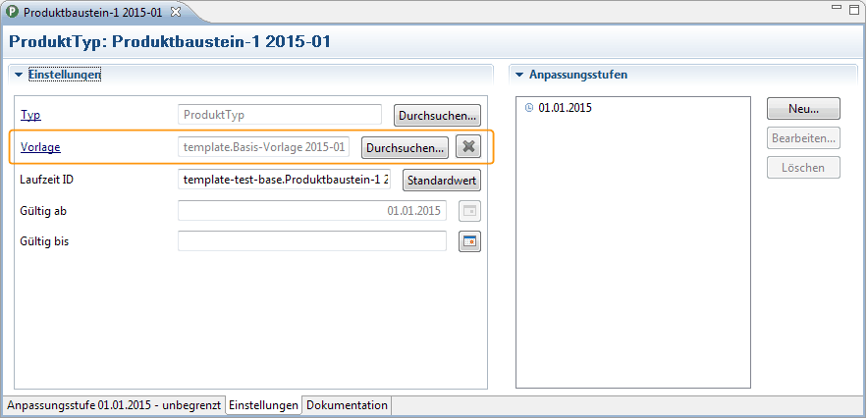Click into the Gültig bis date field
This screenshot has height=420, width=868.
[x=311, y=241]
